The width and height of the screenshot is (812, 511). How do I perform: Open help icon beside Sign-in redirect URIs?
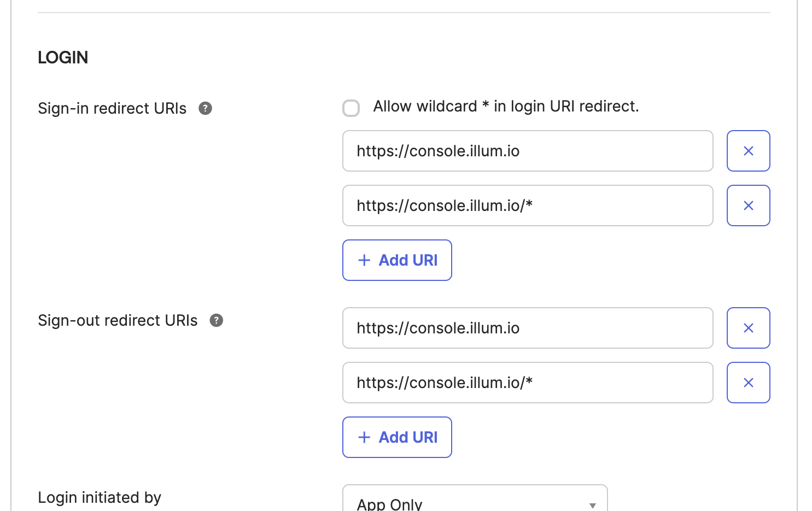(x=205, y=108)
